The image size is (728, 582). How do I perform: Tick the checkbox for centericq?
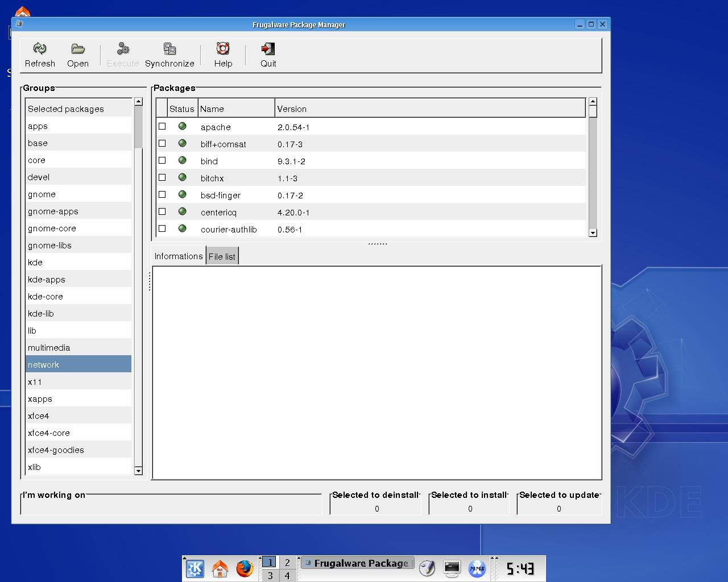pos(162,211)
